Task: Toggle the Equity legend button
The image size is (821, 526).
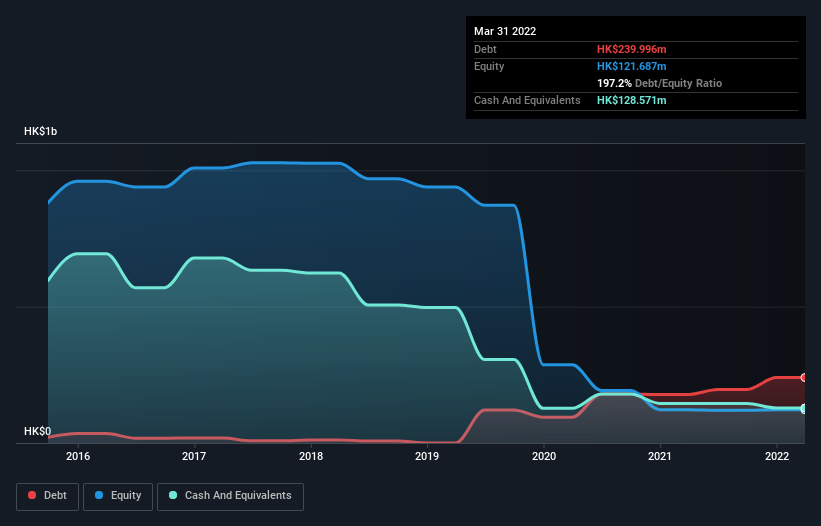Action: (118, 496)
